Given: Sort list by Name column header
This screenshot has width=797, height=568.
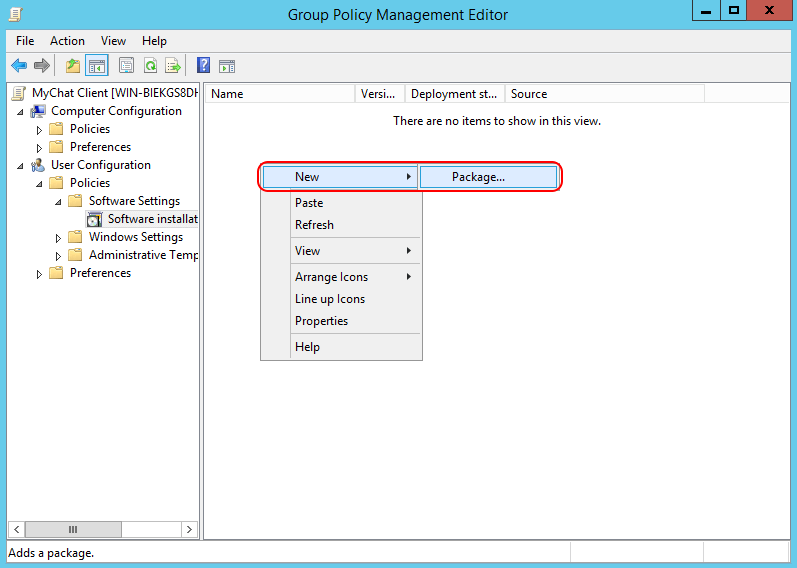Looking at the screenshot, I should pos(280,94).
